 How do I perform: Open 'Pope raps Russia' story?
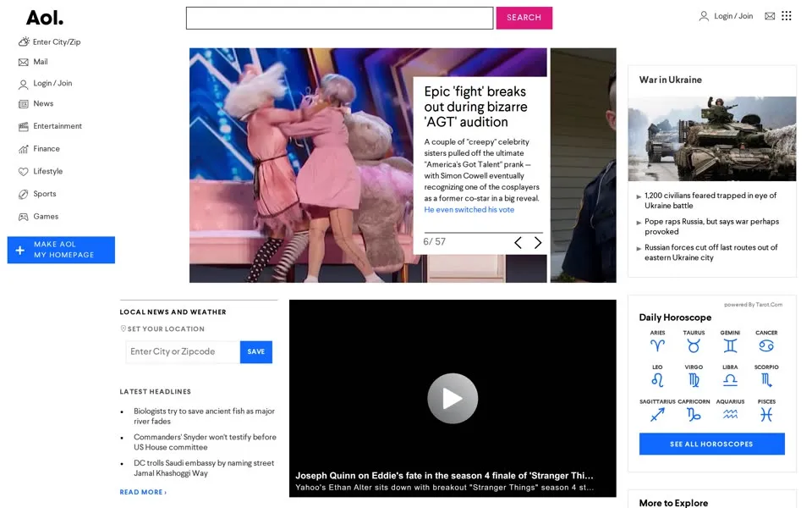click(711, 227)
